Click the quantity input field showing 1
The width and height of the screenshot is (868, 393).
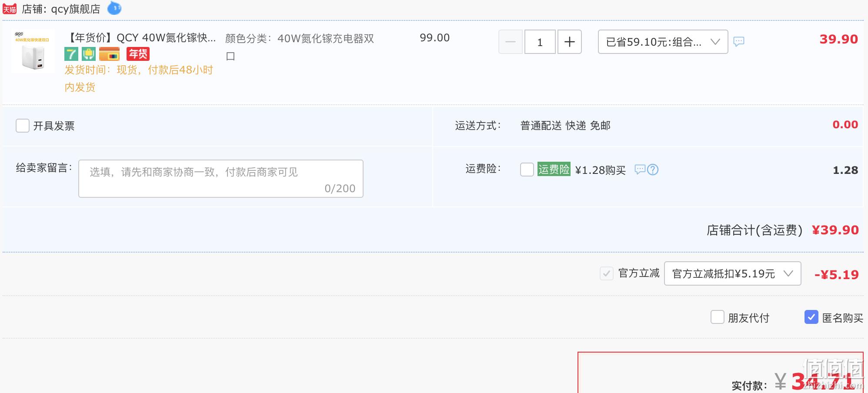(540, 42)
